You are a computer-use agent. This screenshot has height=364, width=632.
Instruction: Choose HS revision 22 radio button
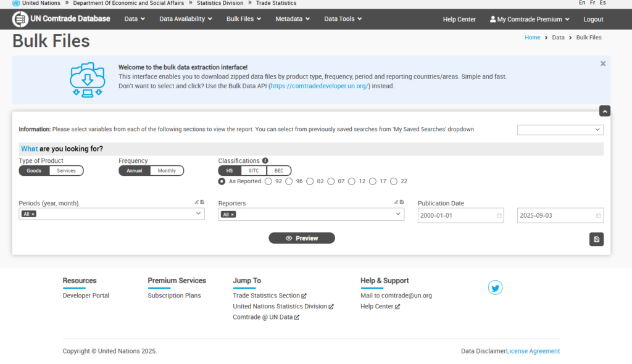(394, 181)
